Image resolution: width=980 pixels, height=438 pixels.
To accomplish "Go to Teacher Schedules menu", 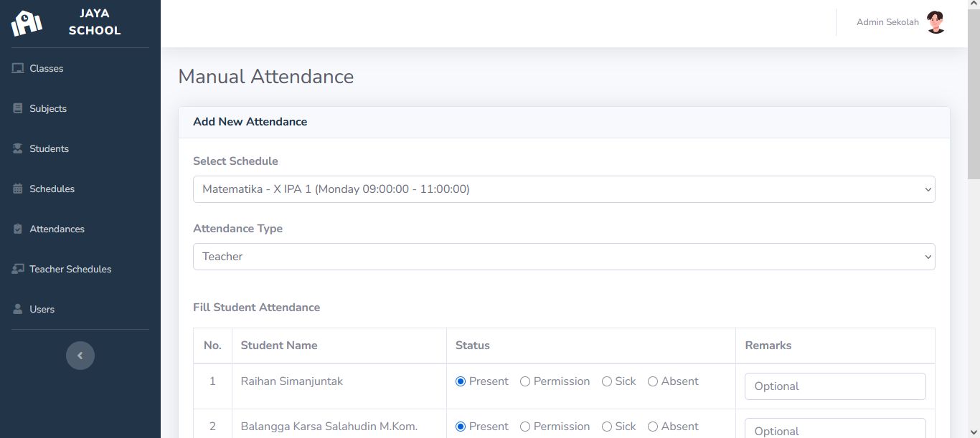I will tap(70, 270).
